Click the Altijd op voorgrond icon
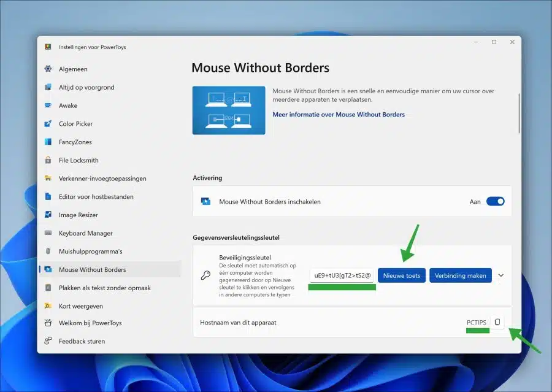Screen dimensions: 552x392 click(48, 87)
